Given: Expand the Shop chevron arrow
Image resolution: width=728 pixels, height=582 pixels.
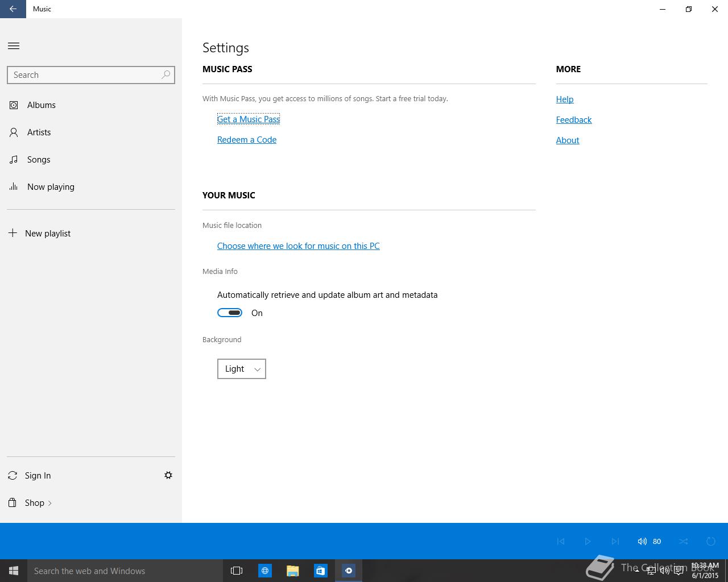Looking at the screenshot, I should pyautogui.click(x=50, y=503).
